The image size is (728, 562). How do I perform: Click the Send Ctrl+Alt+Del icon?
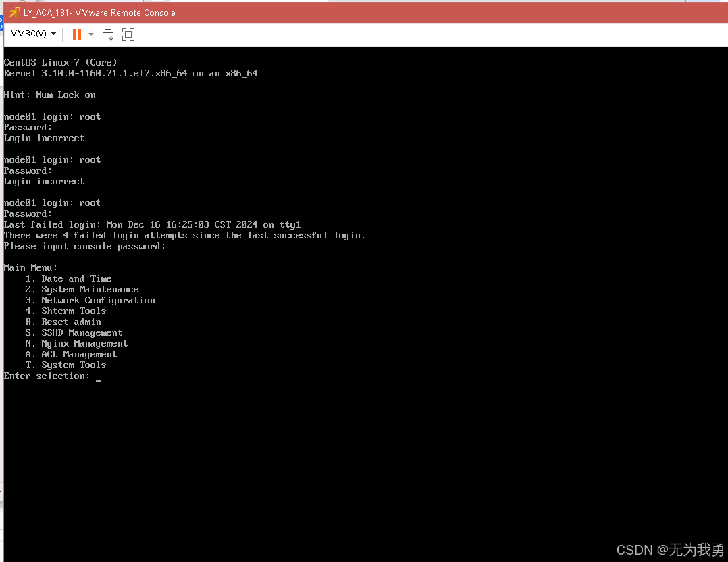(x=108, y=34)
